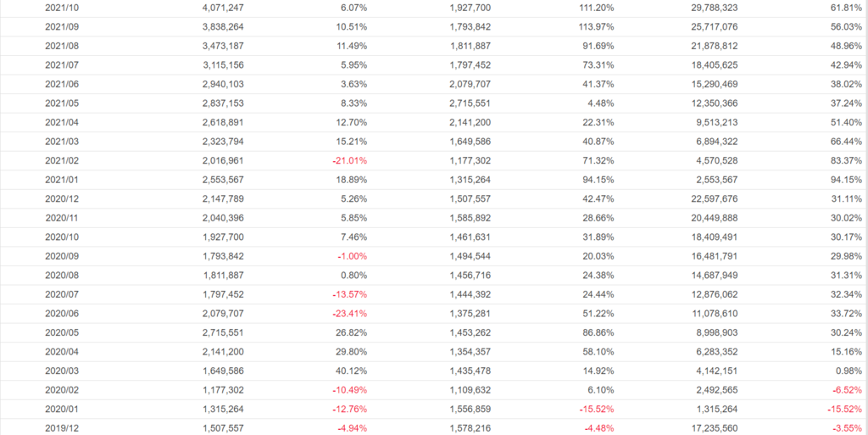Click the 2021/10 date cell

click(61, 8)
